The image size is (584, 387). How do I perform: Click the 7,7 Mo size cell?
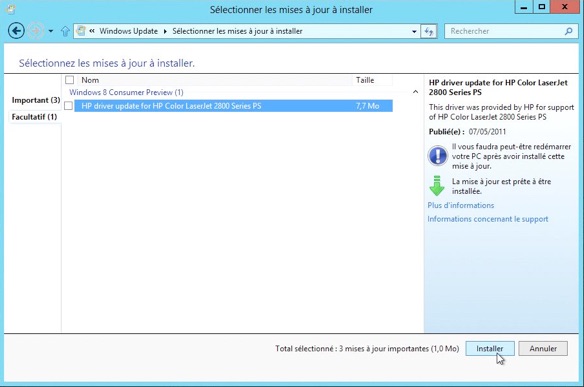click(x=367, y=106)
